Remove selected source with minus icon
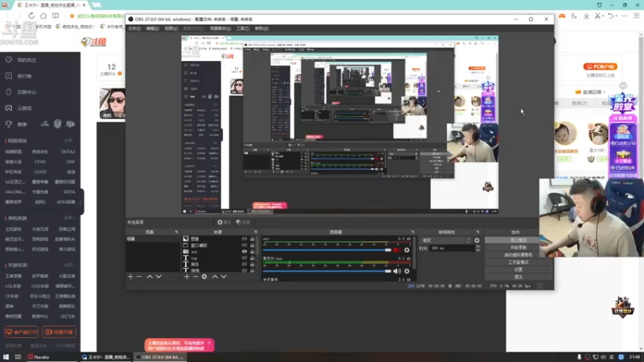Viewport: 644px width, 362px height. point(196,277)
